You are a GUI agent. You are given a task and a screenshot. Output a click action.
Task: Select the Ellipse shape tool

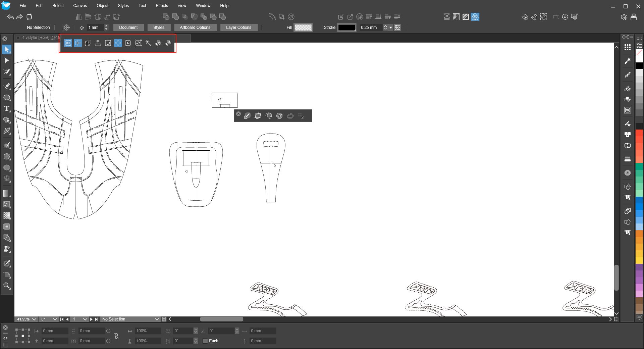[x=7, y=98]
